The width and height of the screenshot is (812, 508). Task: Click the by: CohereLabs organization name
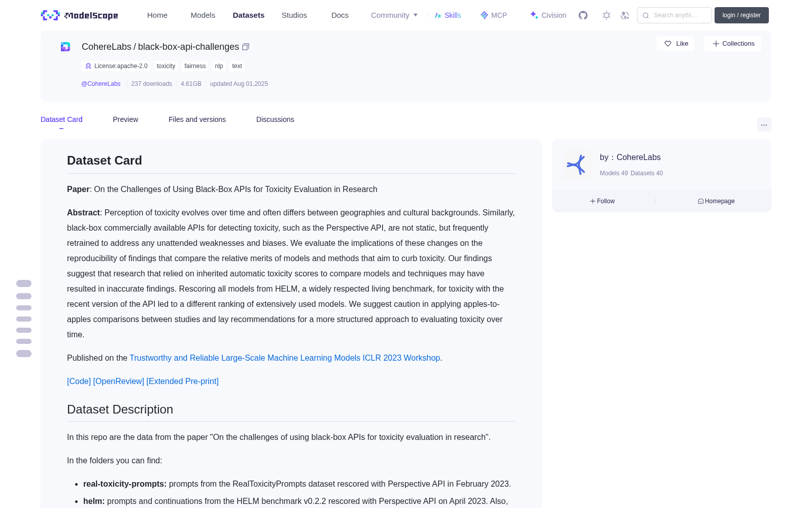pos(638,157)
